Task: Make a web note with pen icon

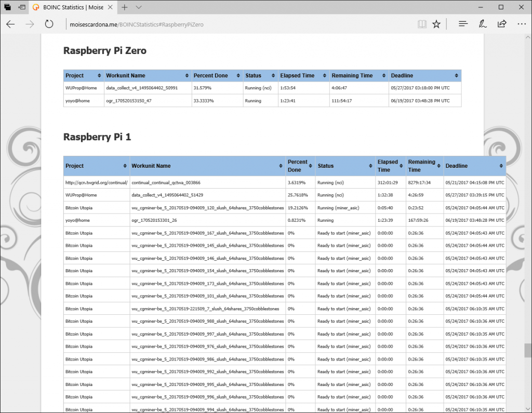Action: click(x=483, y=24)
